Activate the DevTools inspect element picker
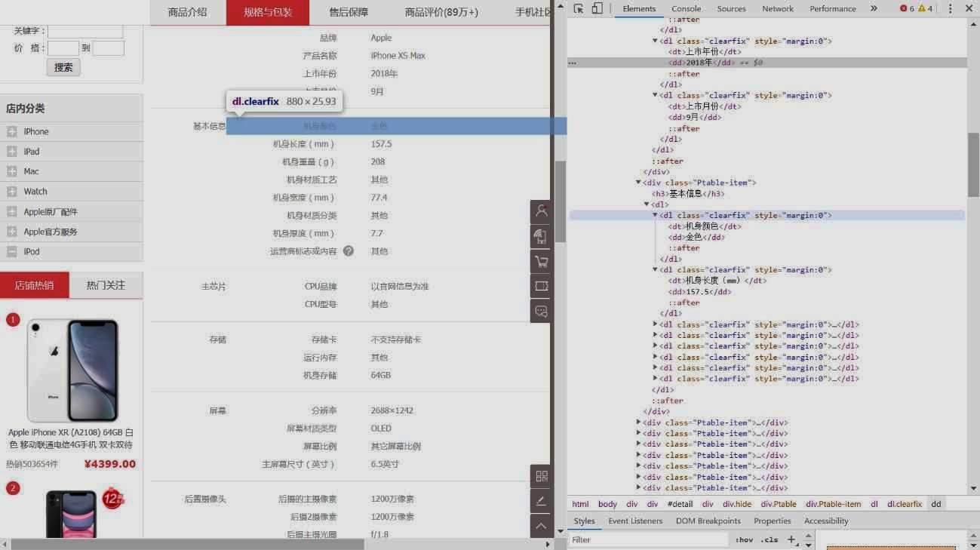The height and width of the screenshot is (550, 980). (x=579, y=8)
